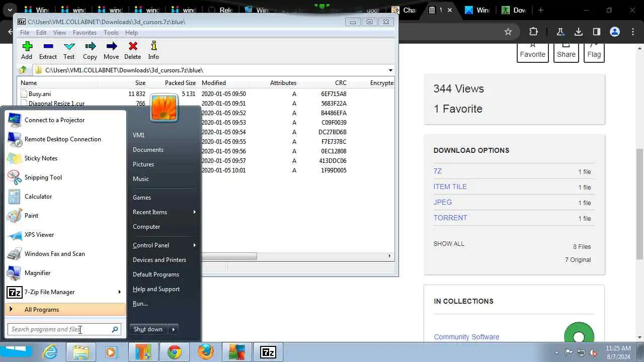The image size is (644, 362).
Task: Launch Remote Desktop Connection
Action: tap(65, 139)
